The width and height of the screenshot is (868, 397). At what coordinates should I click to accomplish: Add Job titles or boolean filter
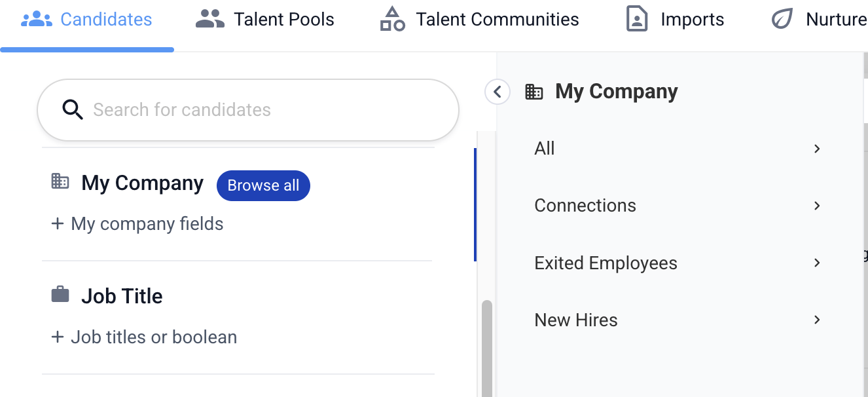[144, 337]
